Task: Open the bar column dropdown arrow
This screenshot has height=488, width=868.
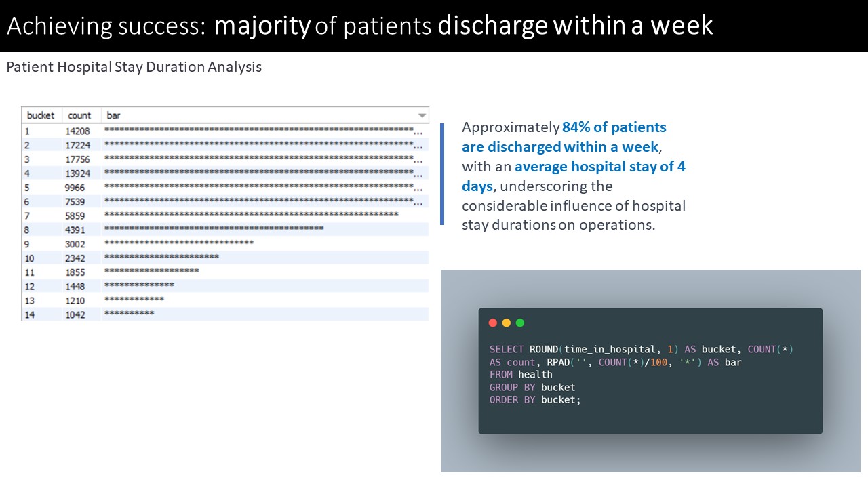Action: (422, 116)
